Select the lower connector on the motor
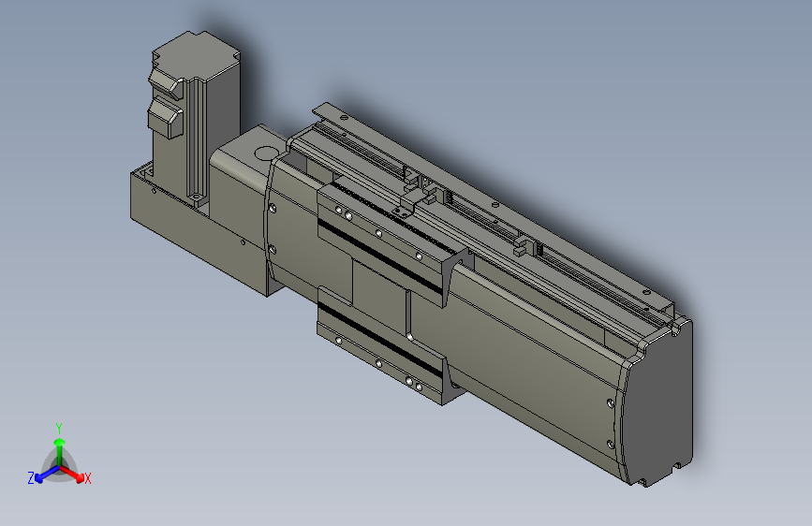Viewport: 812px width, 526px height. [166, 118]
